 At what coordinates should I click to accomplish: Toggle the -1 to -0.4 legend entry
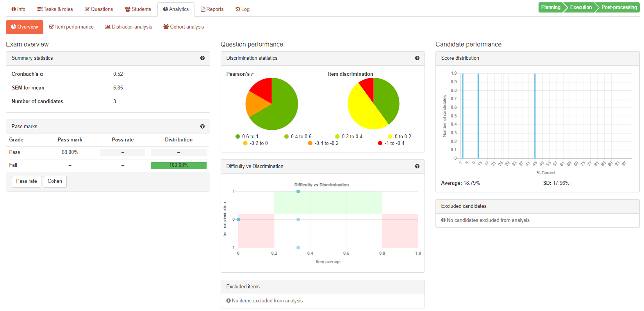391,143
